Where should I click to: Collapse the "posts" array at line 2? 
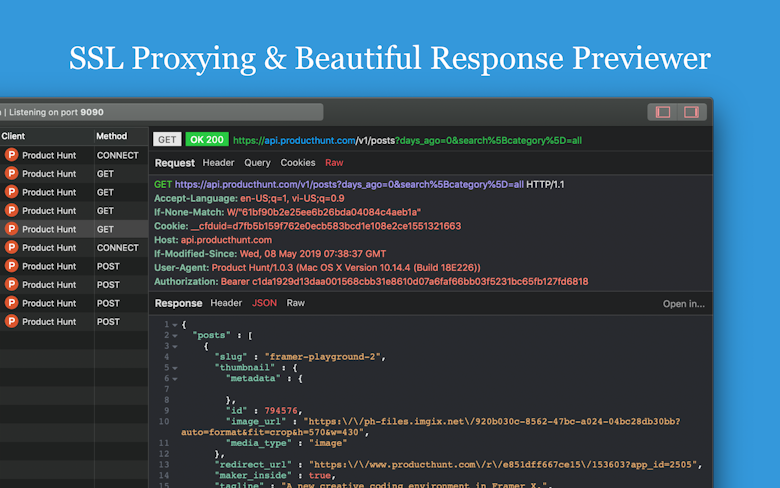pyautogui.click(x=175, y=336)
